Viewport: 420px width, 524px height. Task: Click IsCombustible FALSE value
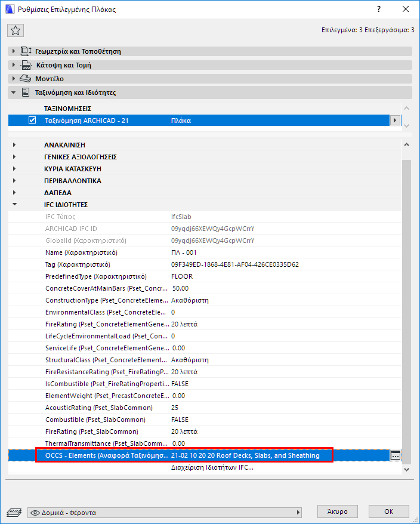(x=180, y=384)
